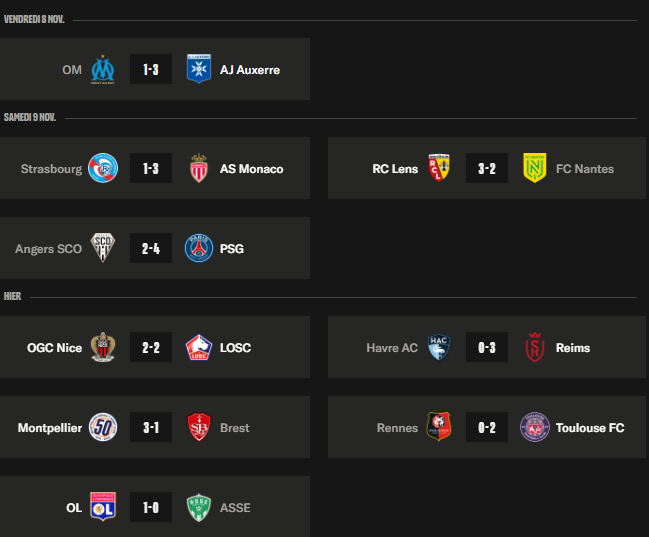The width and height of the screenshot is (649, 537).
Task: Select the OGC Nice team name
Action: (54, 348)
